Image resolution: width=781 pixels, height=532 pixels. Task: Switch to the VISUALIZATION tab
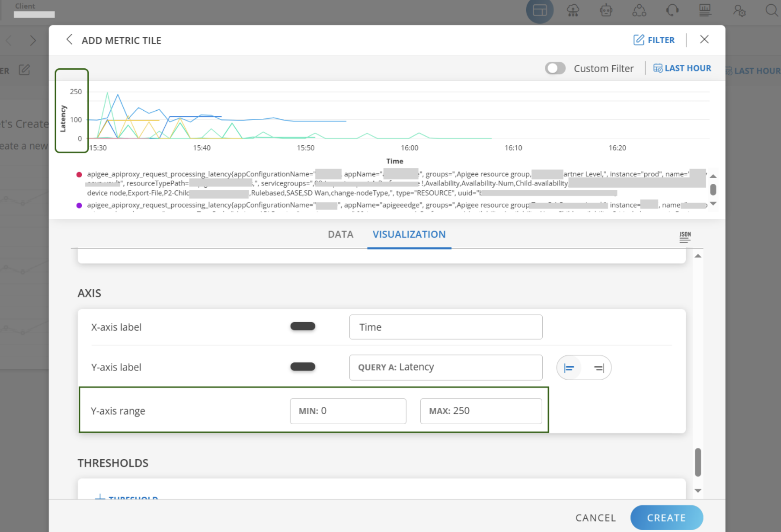tap(409, 234)
